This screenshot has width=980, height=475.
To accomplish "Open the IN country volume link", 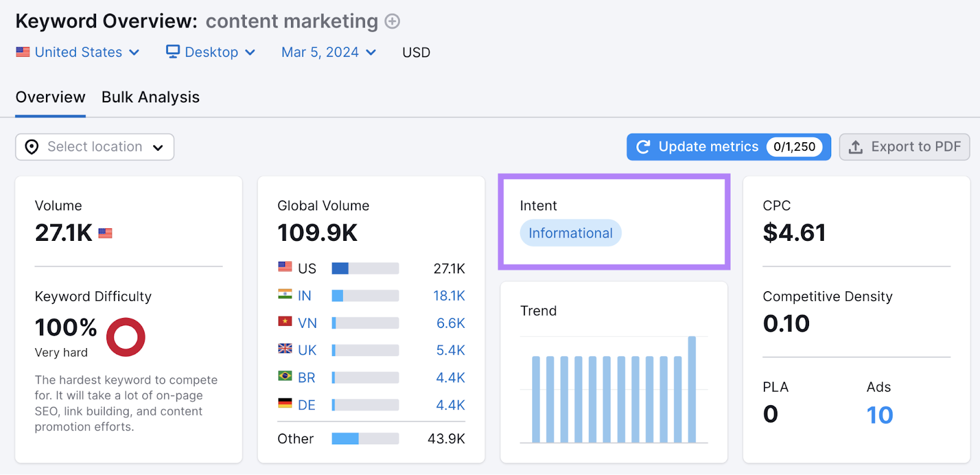I will [304, 296].
